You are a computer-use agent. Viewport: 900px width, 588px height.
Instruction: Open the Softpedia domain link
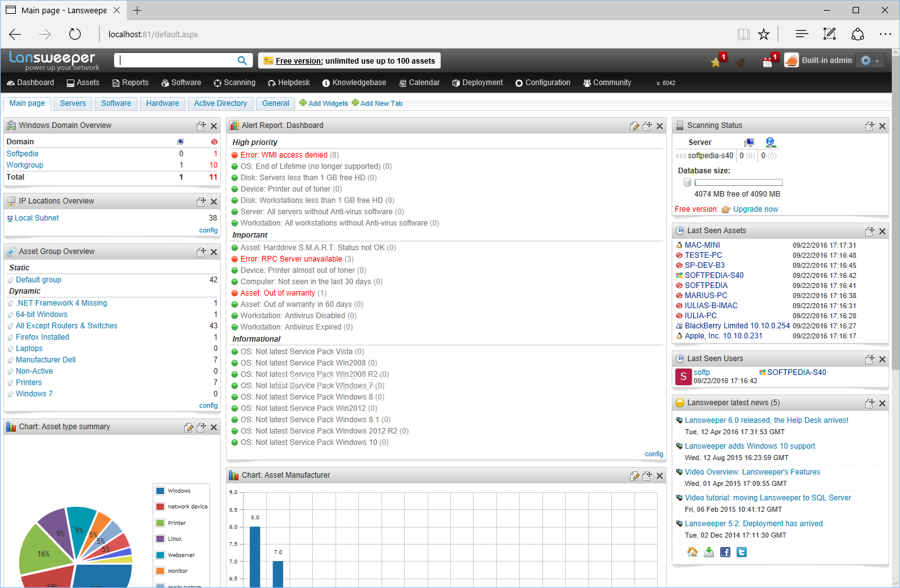tap(22, 154)
